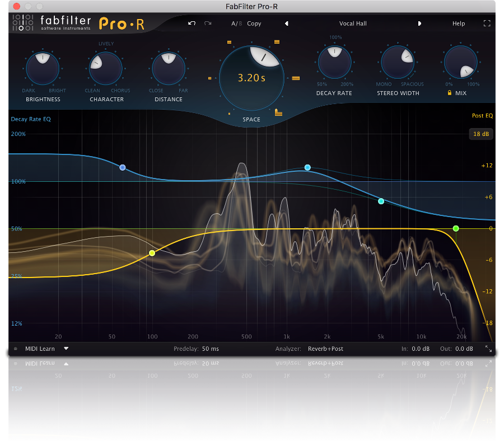Click the Copy button
Image resolution: width=504 pixels, height=442 pixels.
coord(254,23)
